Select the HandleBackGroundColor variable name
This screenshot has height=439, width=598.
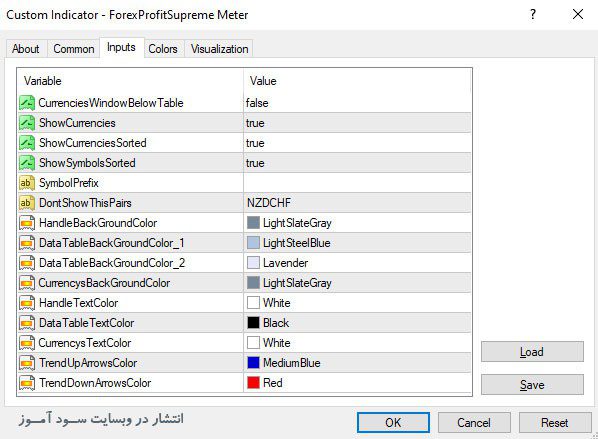[x=98, y=223]
